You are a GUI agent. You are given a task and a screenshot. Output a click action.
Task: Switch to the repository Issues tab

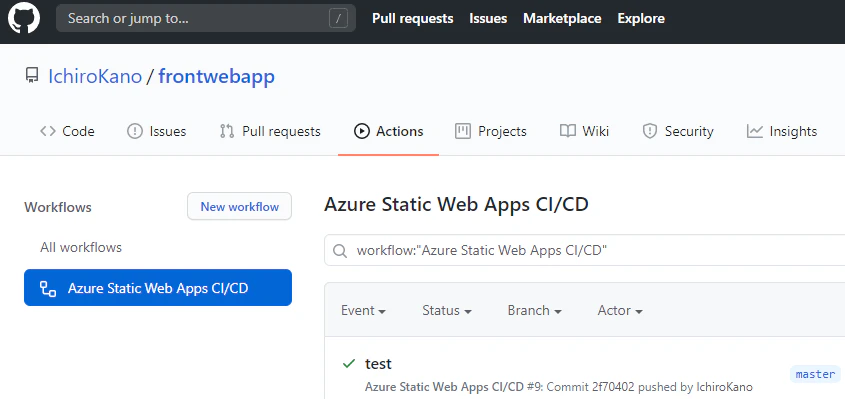pos(157,132)
